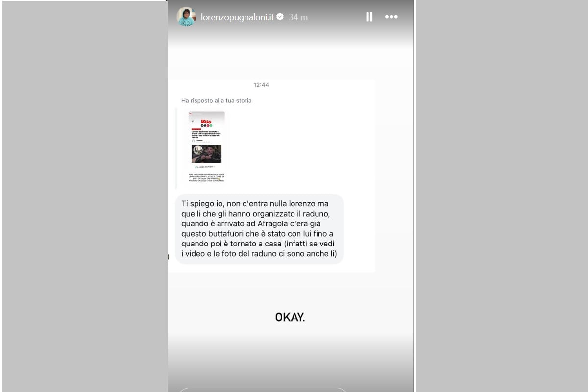Go to previous story via left gray panel

84,196
